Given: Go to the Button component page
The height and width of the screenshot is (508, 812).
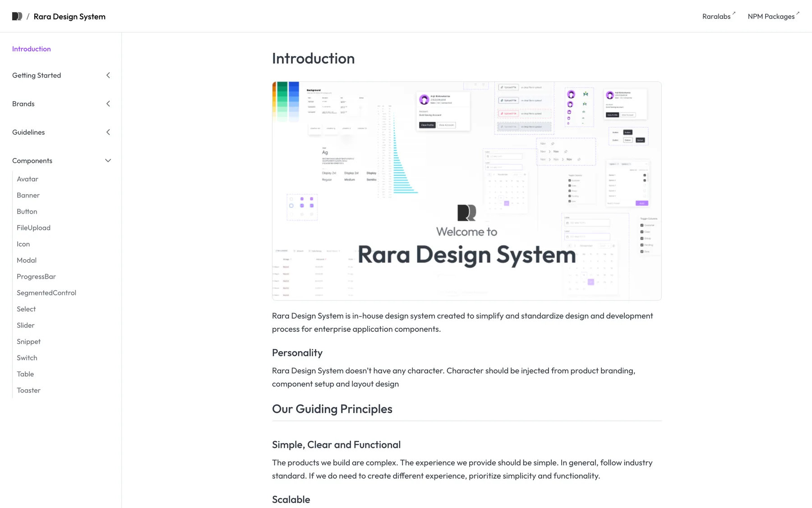Looking at the screenshot, I should (x=27, y=211).
